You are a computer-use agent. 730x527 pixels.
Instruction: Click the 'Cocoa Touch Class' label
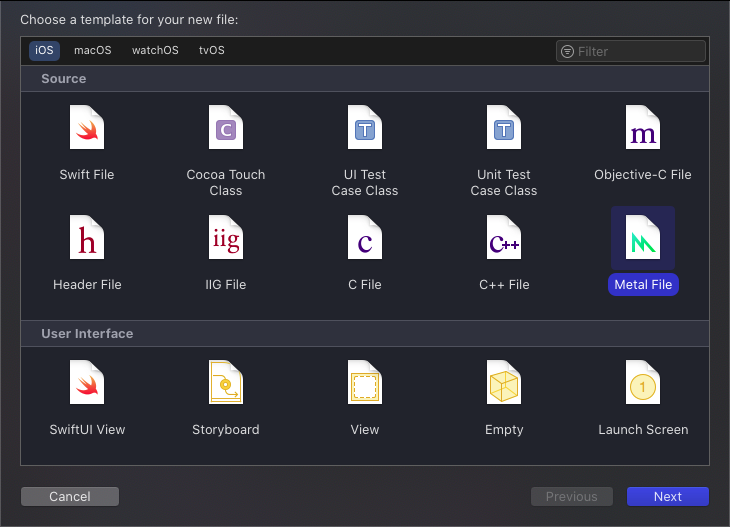point(226,182)
